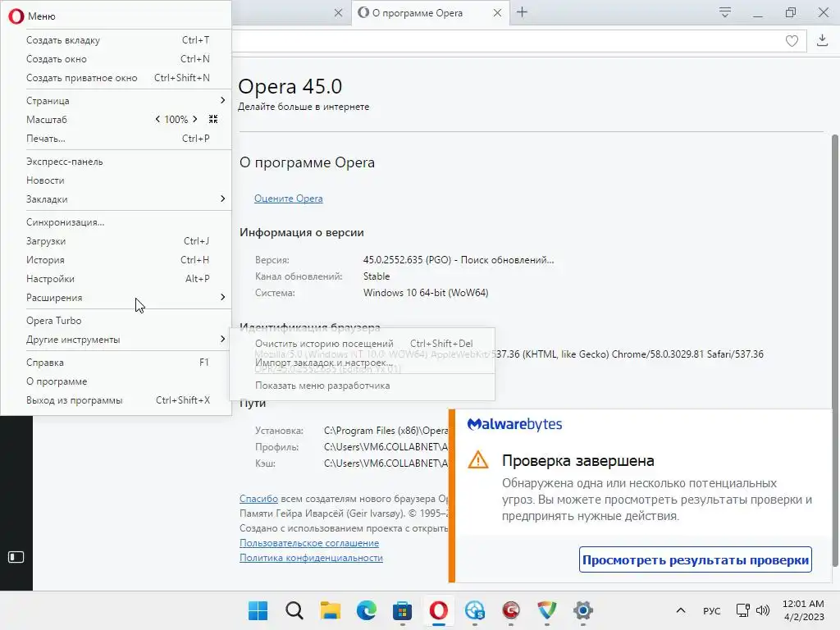Select 'Создать вкладку' menu item
The image size is (840, 630).
116,40
